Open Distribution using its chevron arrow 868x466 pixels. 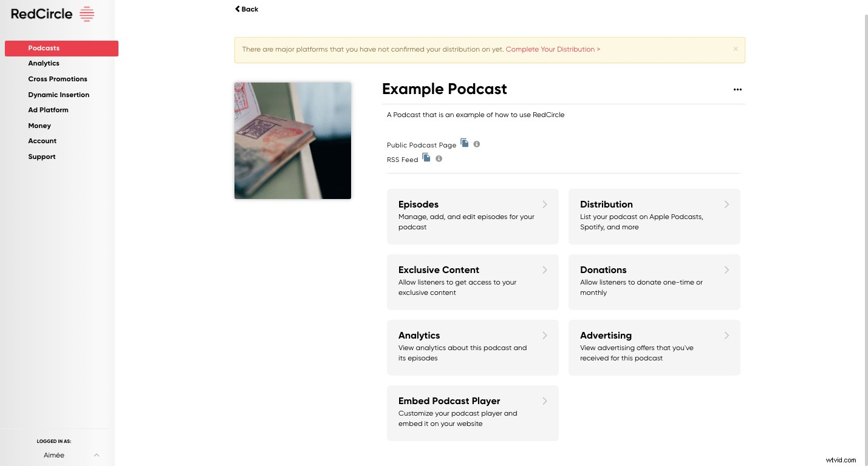[x=726, y=204]
